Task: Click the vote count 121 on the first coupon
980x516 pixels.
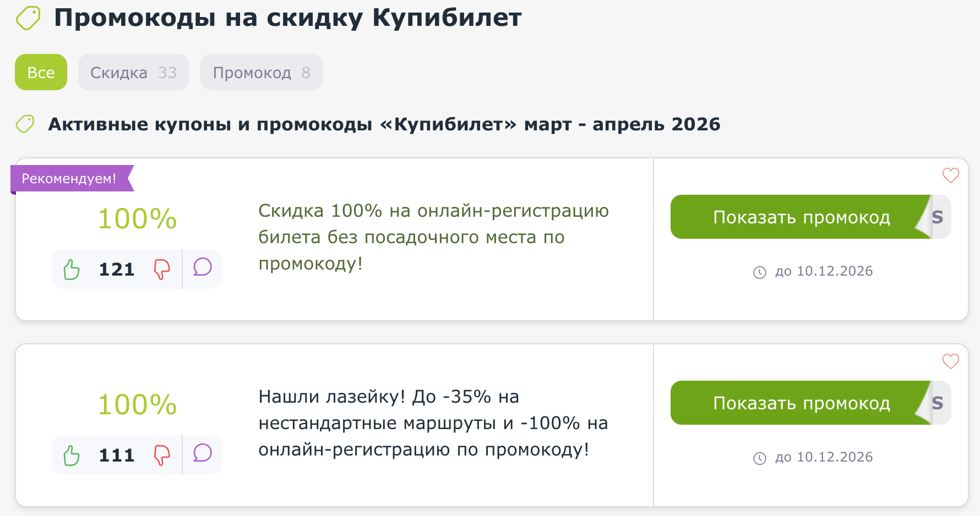Action: 116,269
